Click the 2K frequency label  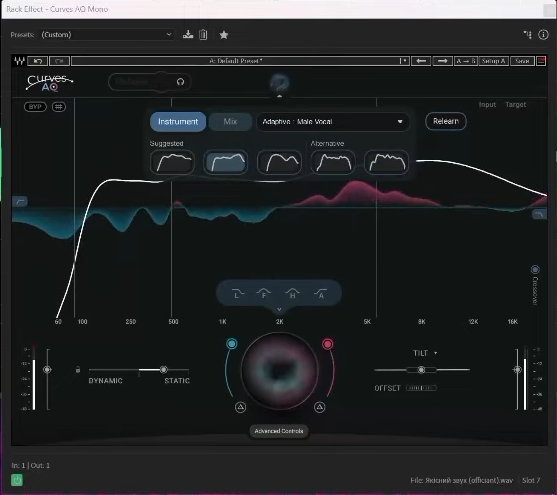(280, 322)
